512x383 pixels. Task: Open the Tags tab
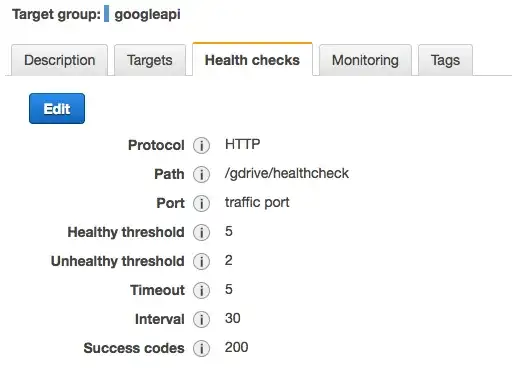coord(445,60)
